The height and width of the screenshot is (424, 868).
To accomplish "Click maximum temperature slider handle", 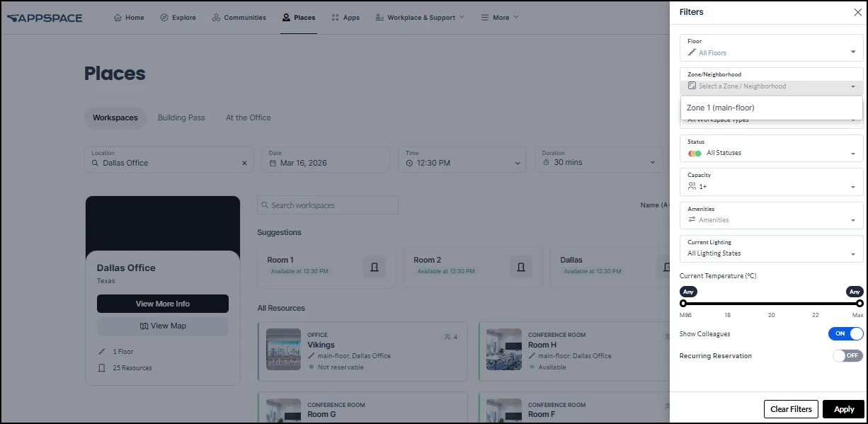I will click(860, 304).
